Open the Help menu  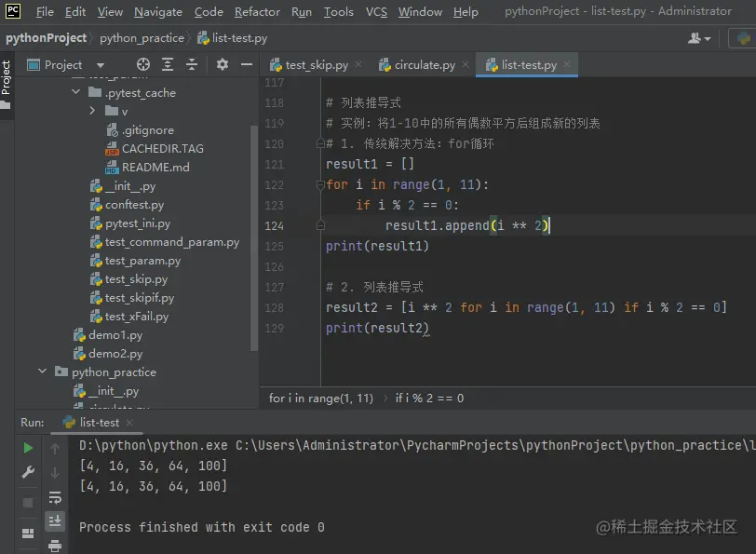pos(466,11)
